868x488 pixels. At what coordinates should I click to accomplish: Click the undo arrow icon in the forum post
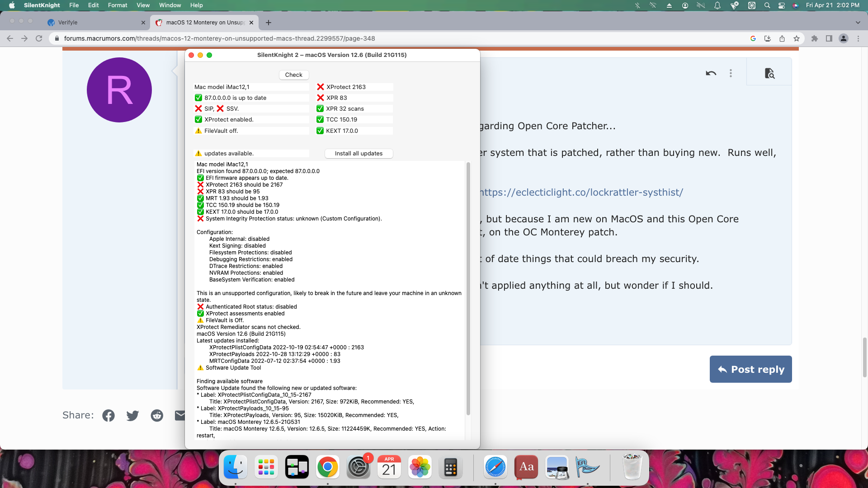coord(711,73)
